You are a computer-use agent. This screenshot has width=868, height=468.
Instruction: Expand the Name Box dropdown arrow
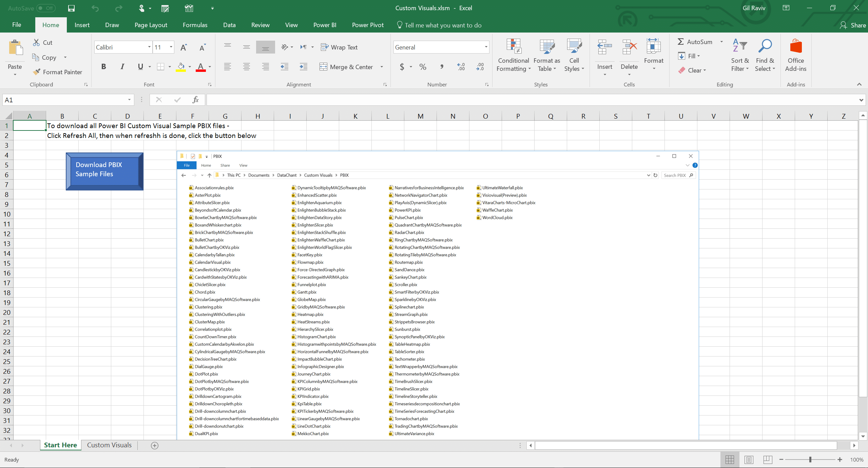pos(129,100)
